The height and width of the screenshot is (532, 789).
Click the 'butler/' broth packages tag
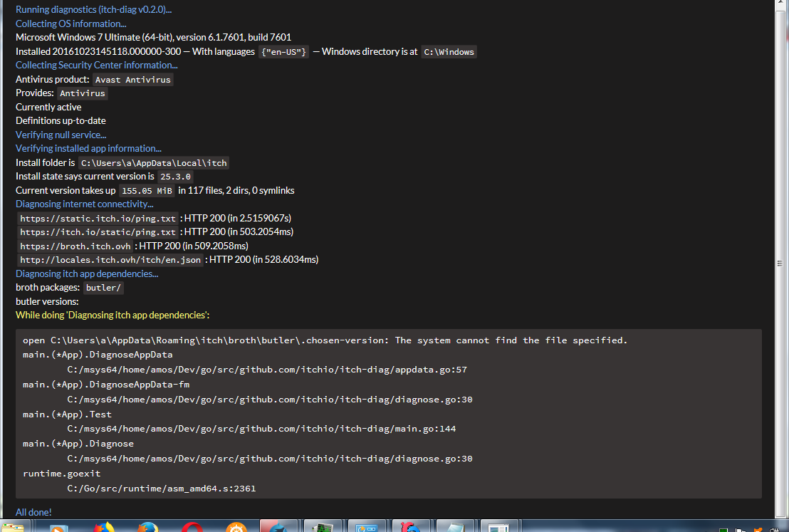click(103, 288)
